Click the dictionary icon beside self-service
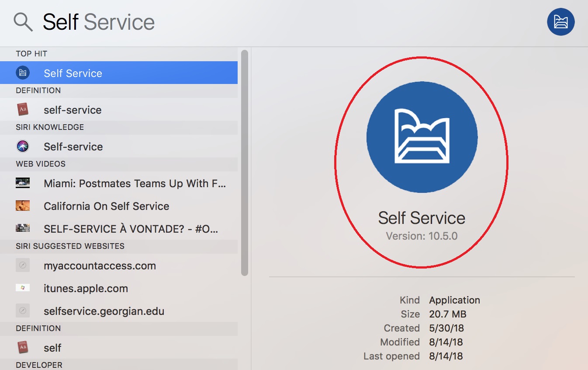Screen dimensions: 588x370 click(23, 109)
